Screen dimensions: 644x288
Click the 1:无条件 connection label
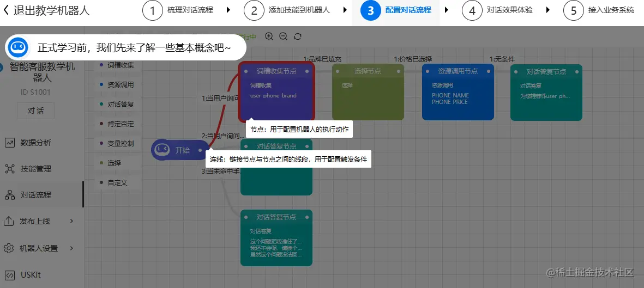pos(502,59)
